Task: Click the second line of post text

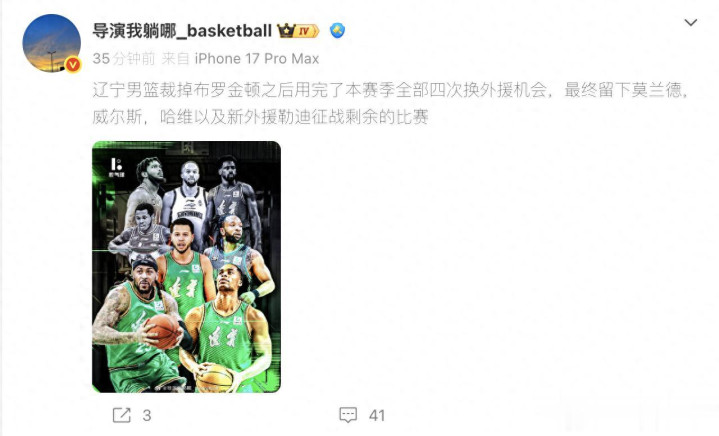Action: tap(260, 117)
